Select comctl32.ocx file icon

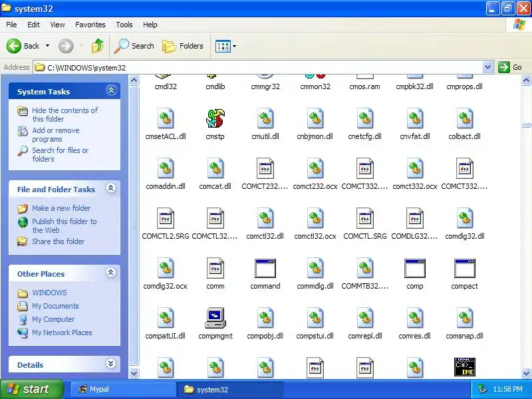click(x=315, y=218)
